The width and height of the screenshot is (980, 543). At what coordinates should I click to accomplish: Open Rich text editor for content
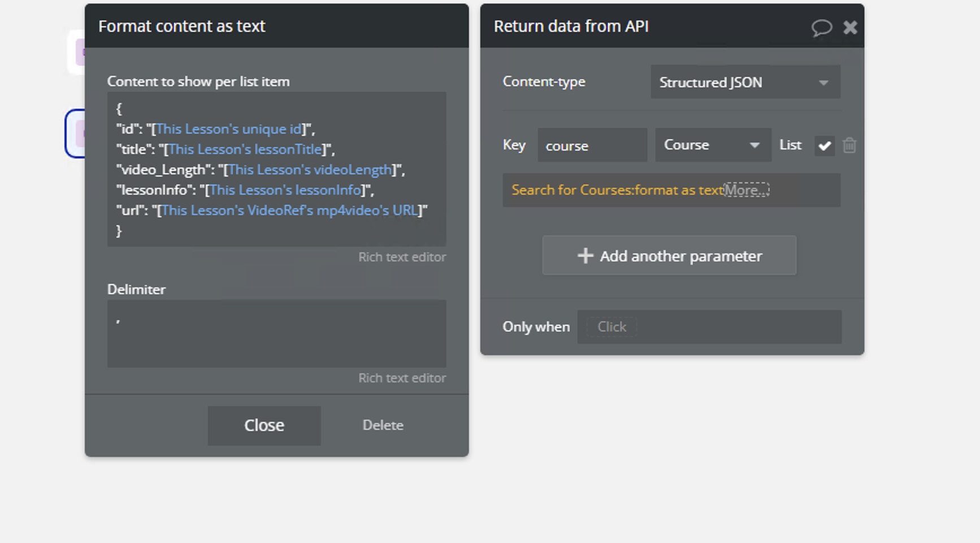(402, 257)
